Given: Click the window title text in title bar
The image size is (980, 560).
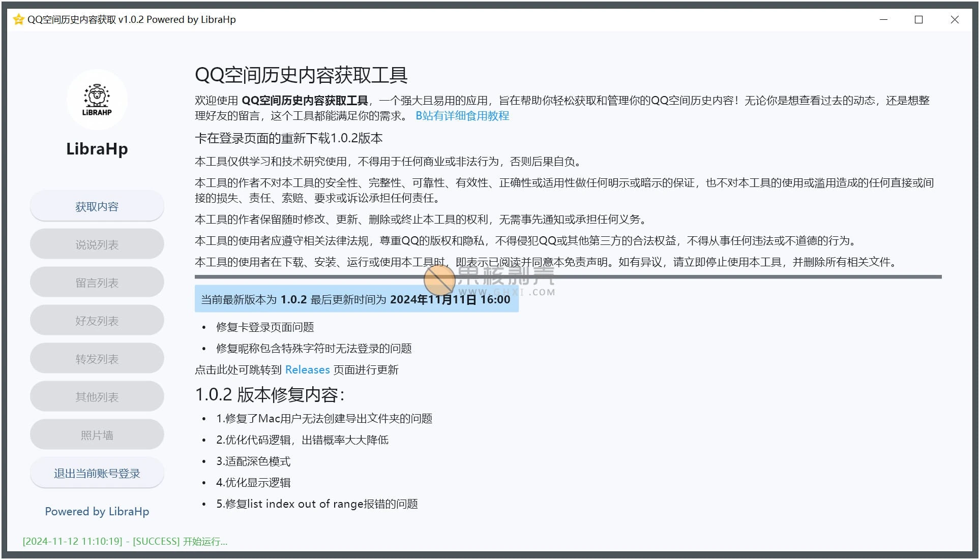Looking at the screenshot, I should pos(132,19).
